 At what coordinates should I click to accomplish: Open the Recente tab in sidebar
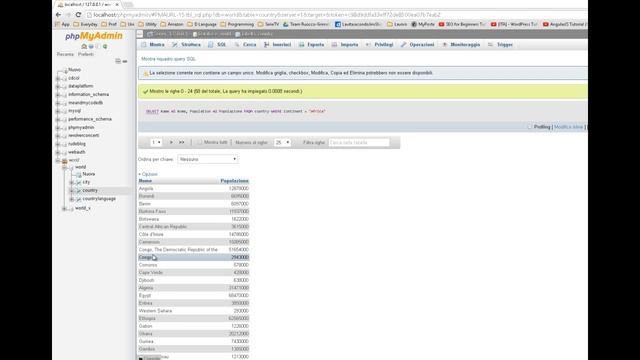click(x=65, y=54)
